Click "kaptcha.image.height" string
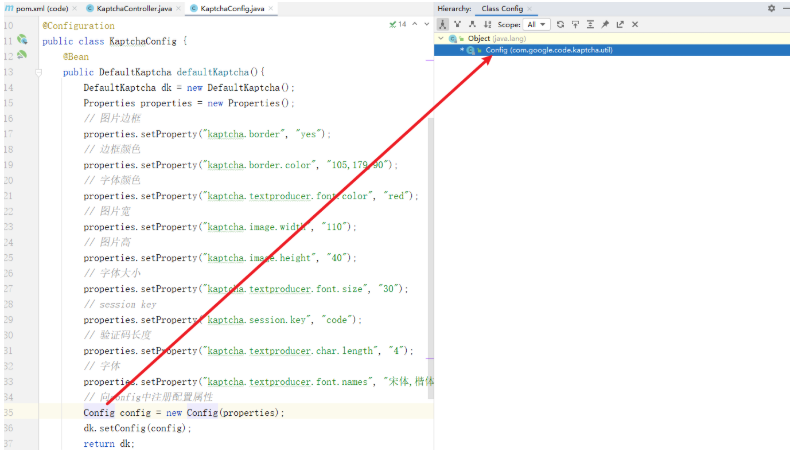The width and height of the screenshot is (790, 450). pos(259,258)
